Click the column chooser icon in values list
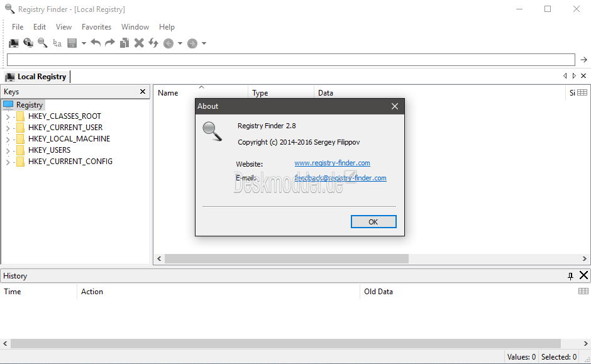The height and width of the screenshot is (364, 591). tap(582, 92)
